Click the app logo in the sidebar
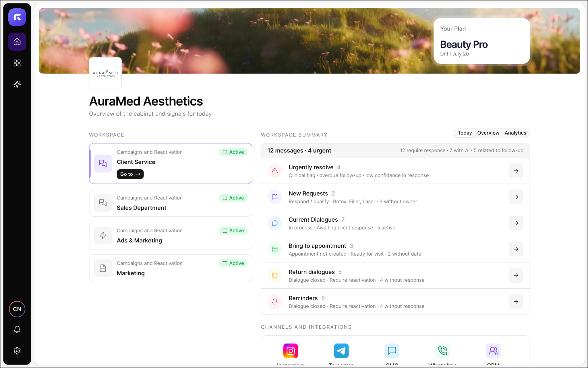Viewport: 588px width, 368px height. [17, 17]
